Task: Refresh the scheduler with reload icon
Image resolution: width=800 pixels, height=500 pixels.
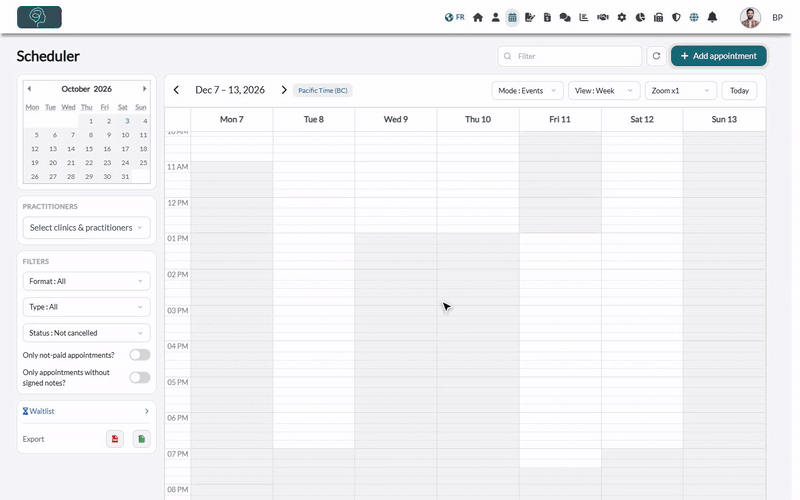Action: click(x=656, y=56)
